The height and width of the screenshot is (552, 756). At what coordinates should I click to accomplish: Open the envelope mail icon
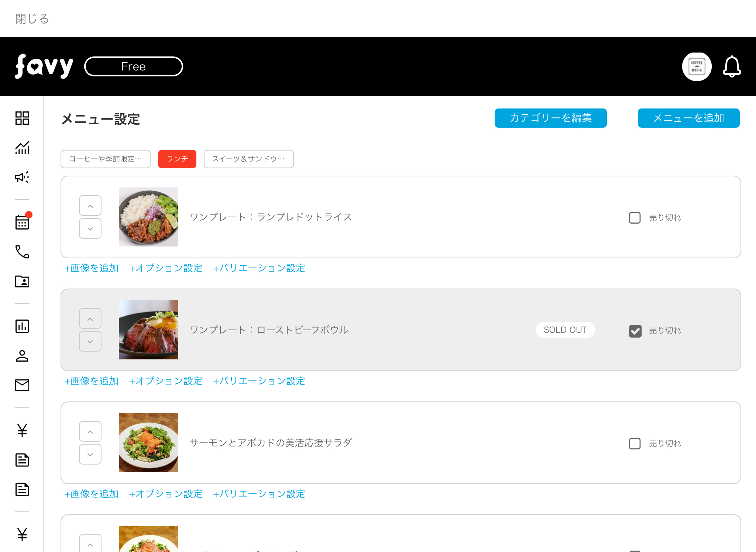(22, 385)
